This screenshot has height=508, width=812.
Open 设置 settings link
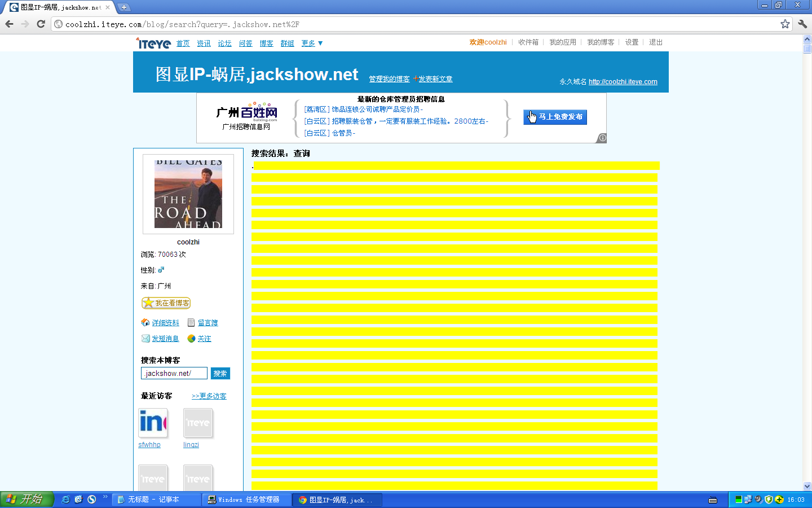tap(632, 42)
